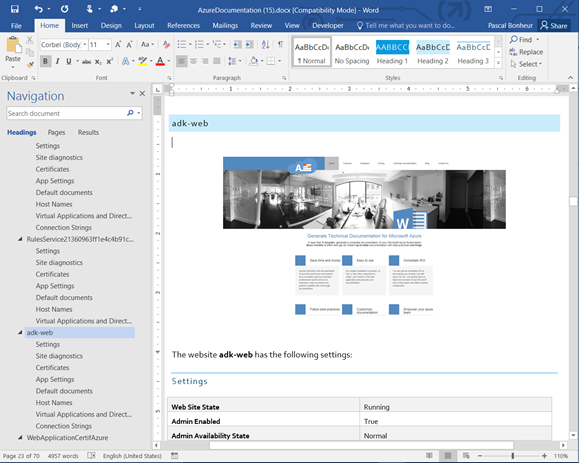Click the Find button

[x=521, y=40]
